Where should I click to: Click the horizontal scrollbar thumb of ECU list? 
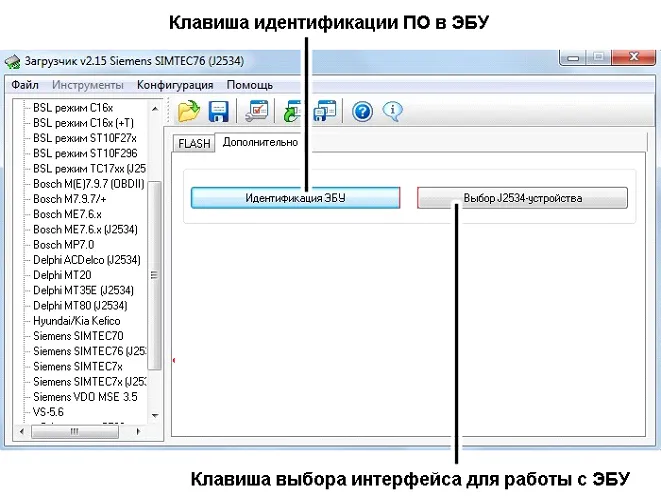75,431
